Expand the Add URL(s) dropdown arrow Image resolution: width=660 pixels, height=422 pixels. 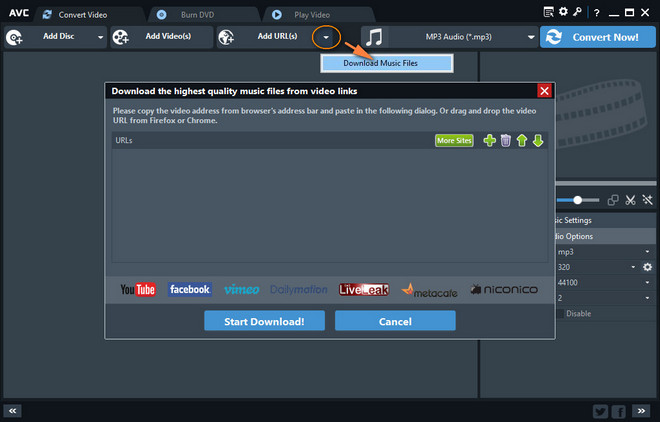[x=326, y=37]
